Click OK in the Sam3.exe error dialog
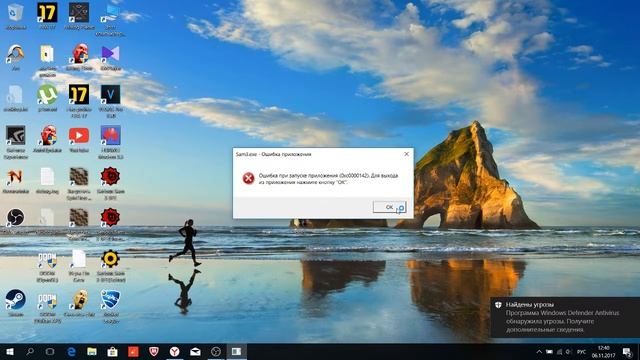Image resolution: width=640 pixels, height=360 pixels. (389, 207)
